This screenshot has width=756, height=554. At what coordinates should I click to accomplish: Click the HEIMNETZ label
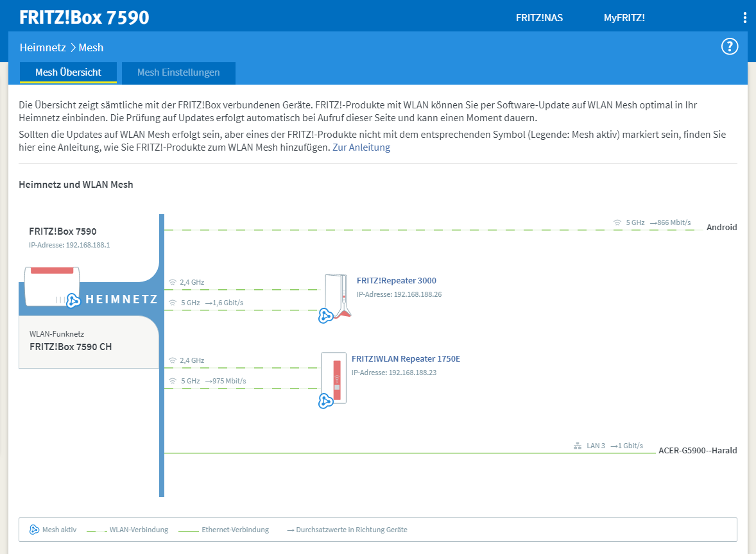coord(121,299)
